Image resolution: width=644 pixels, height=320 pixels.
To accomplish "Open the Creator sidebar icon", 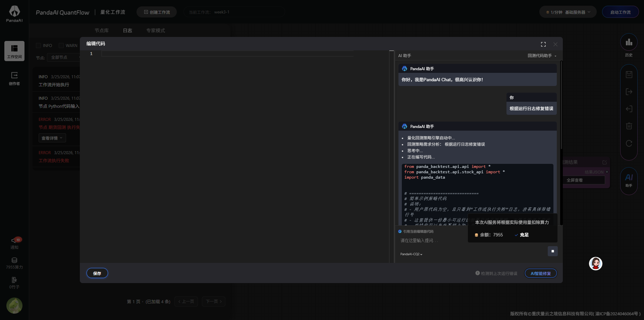I will click(14, 78).
